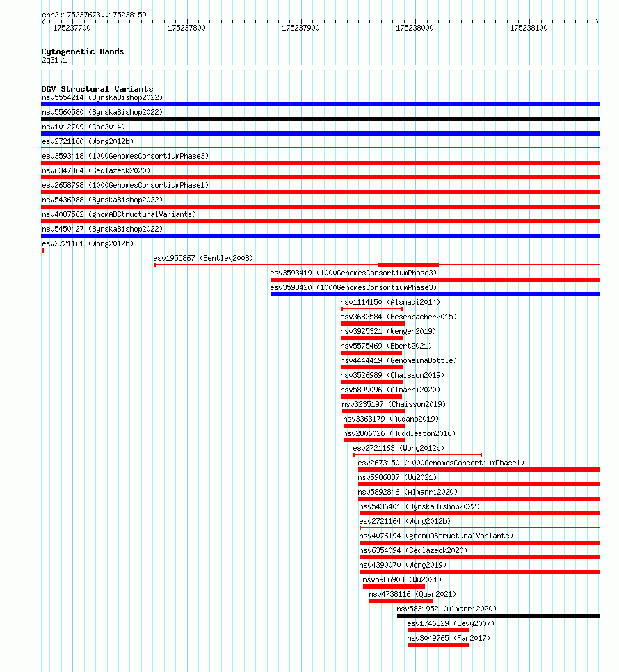The height and width of the screenshot is (672, 619).
Task: Select nsv5436988 (ByrskaBishop2022) label
Action: click(x=102, y=200)
